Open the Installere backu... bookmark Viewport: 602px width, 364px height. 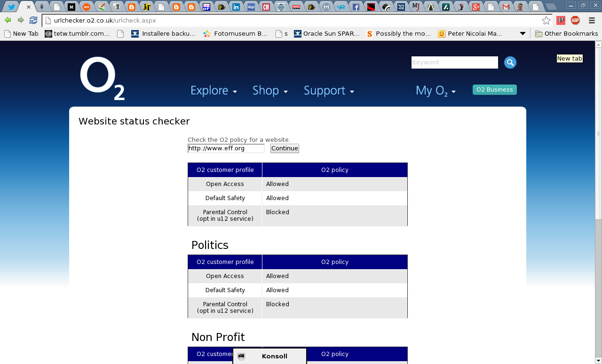(x=163, y=34)
